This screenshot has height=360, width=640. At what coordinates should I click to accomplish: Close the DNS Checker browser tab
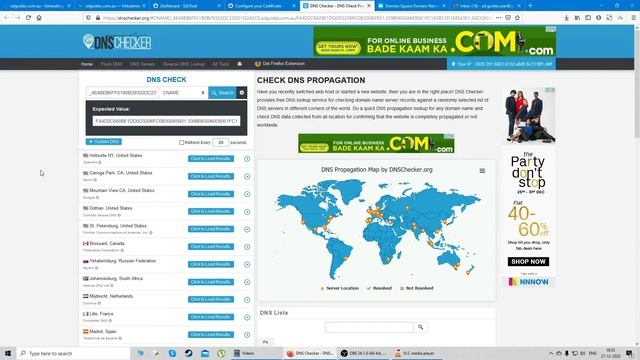point(369,6)
